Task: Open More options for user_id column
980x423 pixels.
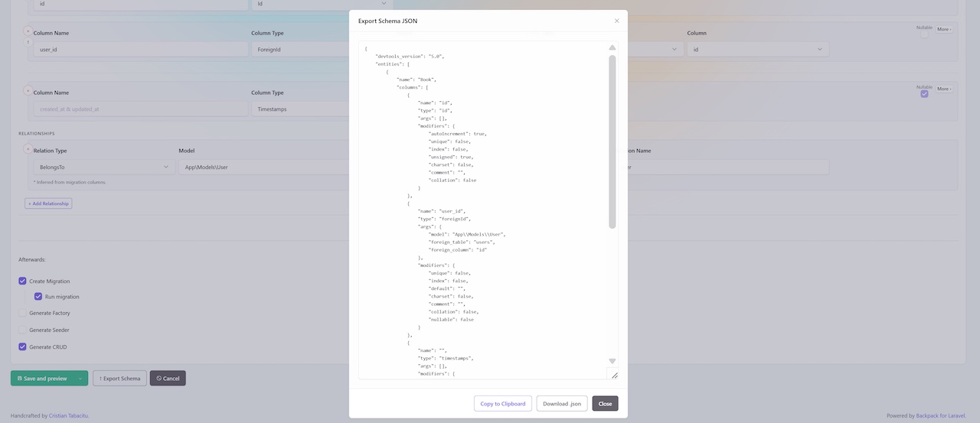Action: tap(944, 29)
